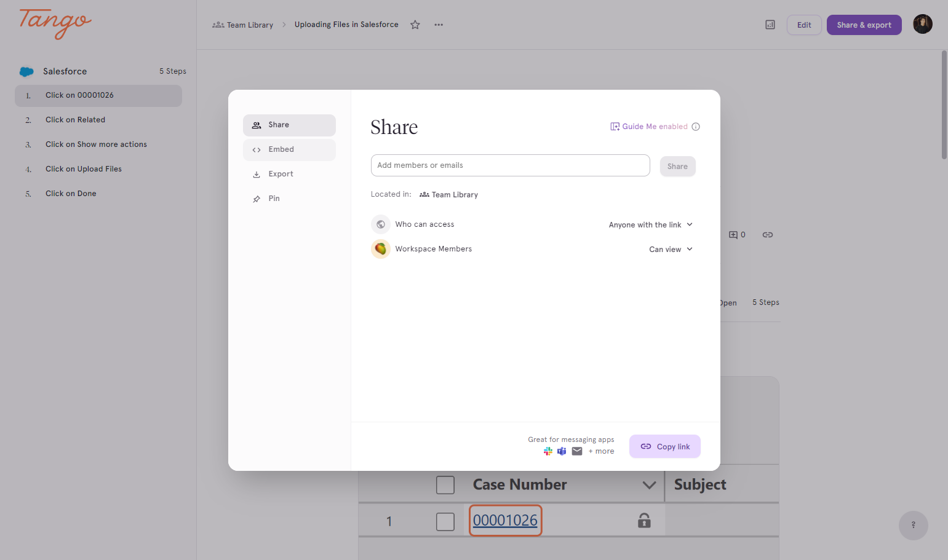948x560 pixels.
Task: Click the grey Share button
Action: [x=678, y=167]
